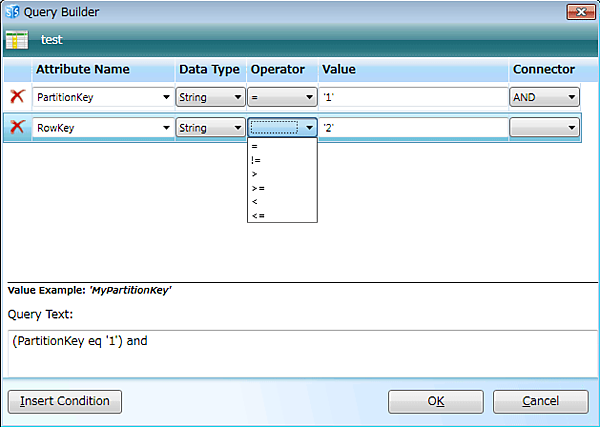
Task: Click the Insert Condition button
Action: point(65,401)
